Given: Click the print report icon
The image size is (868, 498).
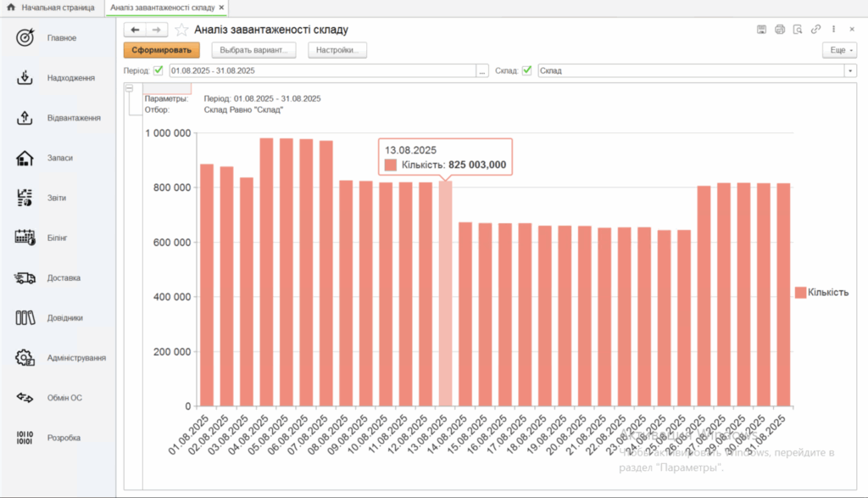Looking at the screenshot, I should [x=780, y=29].
